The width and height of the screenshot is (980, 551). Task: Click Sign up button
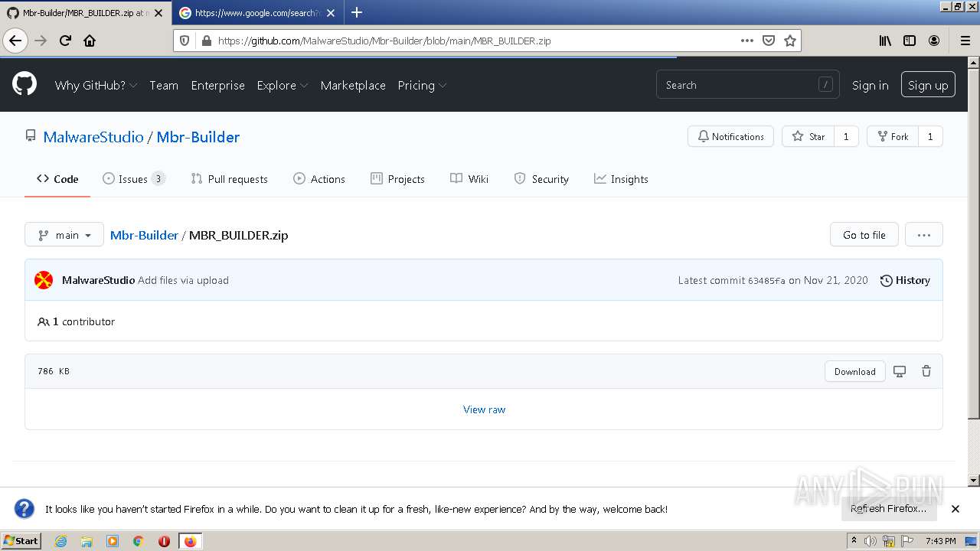click(x=928, y=85)
